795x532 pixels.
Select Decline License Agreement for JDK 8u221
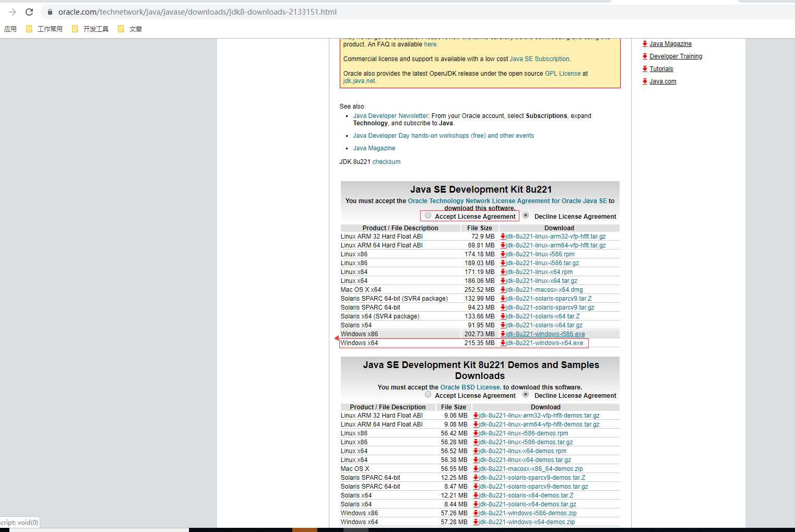coord(526,216)
